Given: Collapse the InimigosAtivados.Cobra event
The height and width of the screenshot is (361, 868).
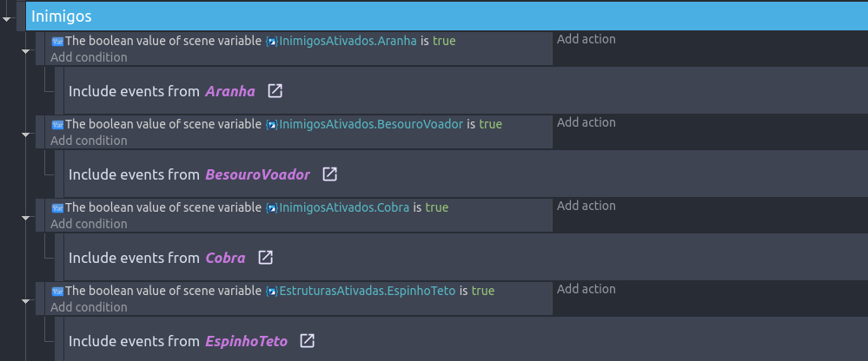Looking at the screenshot, I should 25,218.
